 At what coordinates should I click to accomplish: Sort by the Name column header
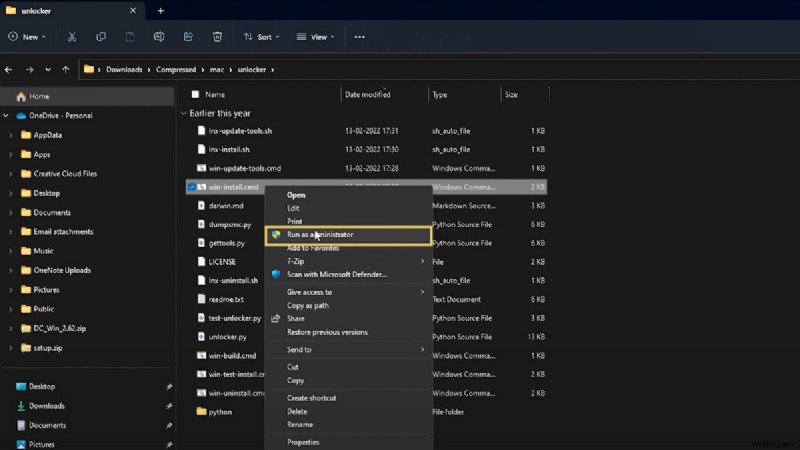tap(215, 94)
